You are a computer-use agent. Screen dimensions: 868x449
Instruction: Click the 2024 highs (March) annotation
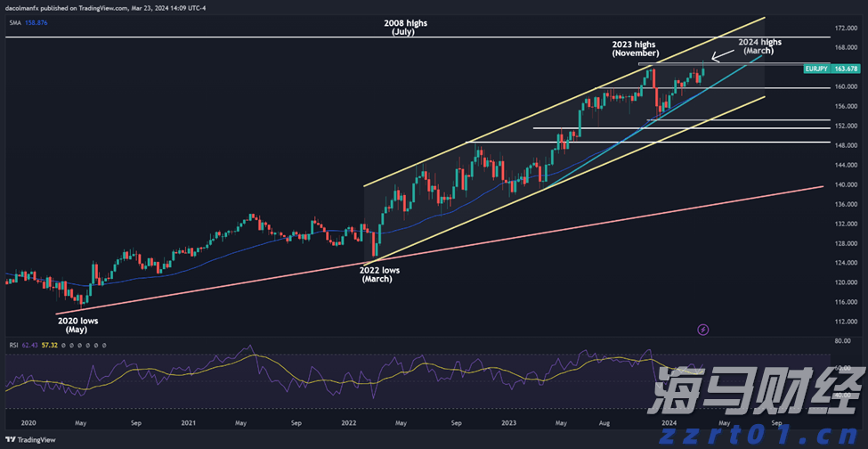[x=759, y=46]
